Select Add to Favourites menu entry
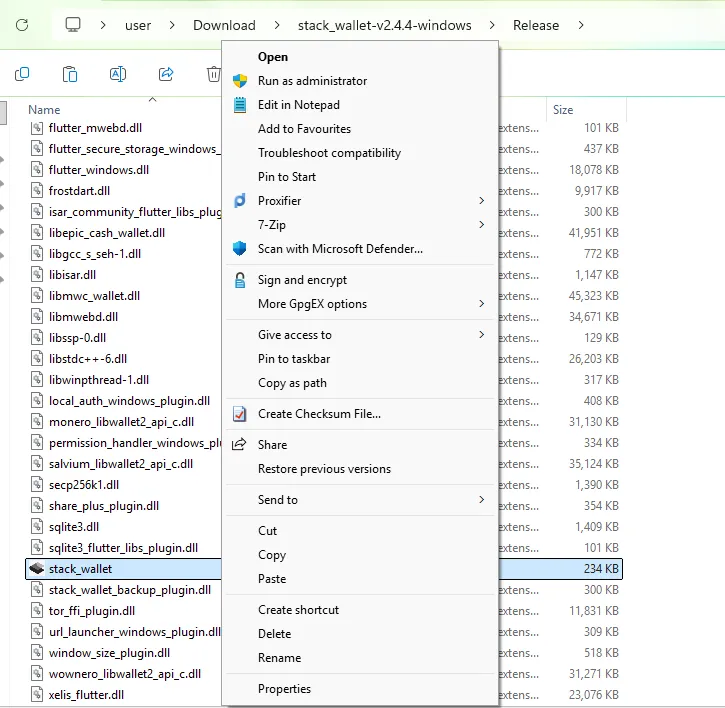This screenshot has height=708, width=725. 360,129
